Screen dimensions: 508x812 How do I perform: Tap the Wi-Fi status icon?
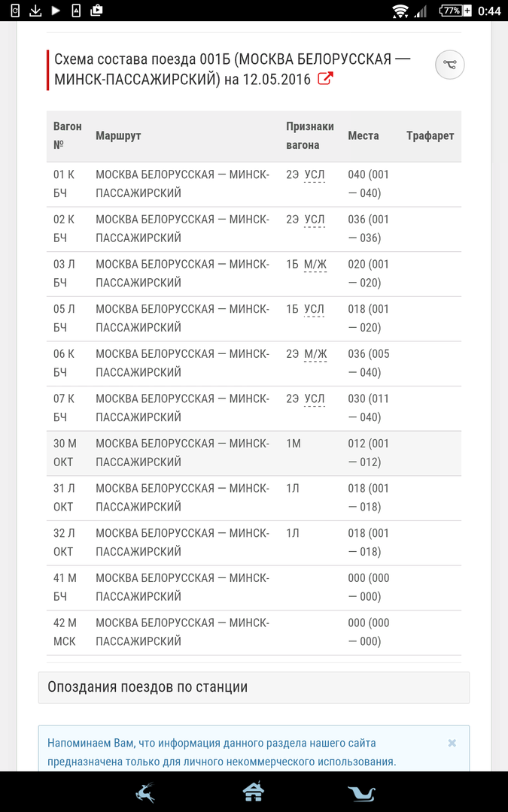coord(400,11)
